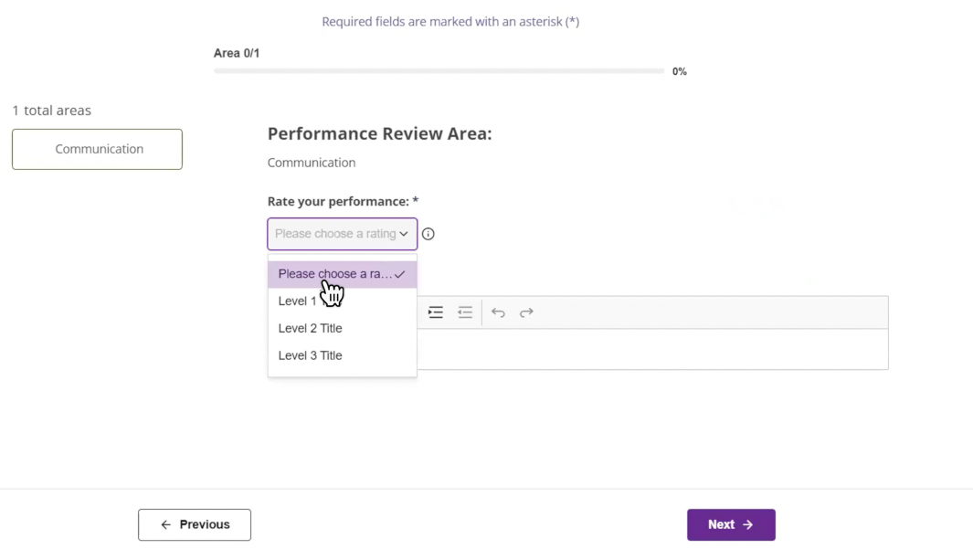Redo the last edit in editor
This screenshot has width=973, height=560.
[x=526, y=312]
